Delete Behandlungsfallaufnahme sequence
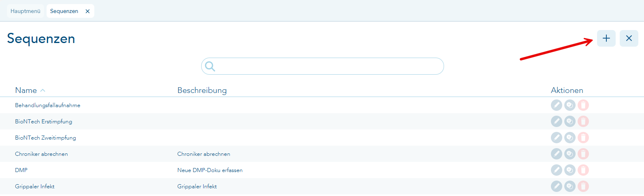The image size is (644, 196). coord(583,105)
